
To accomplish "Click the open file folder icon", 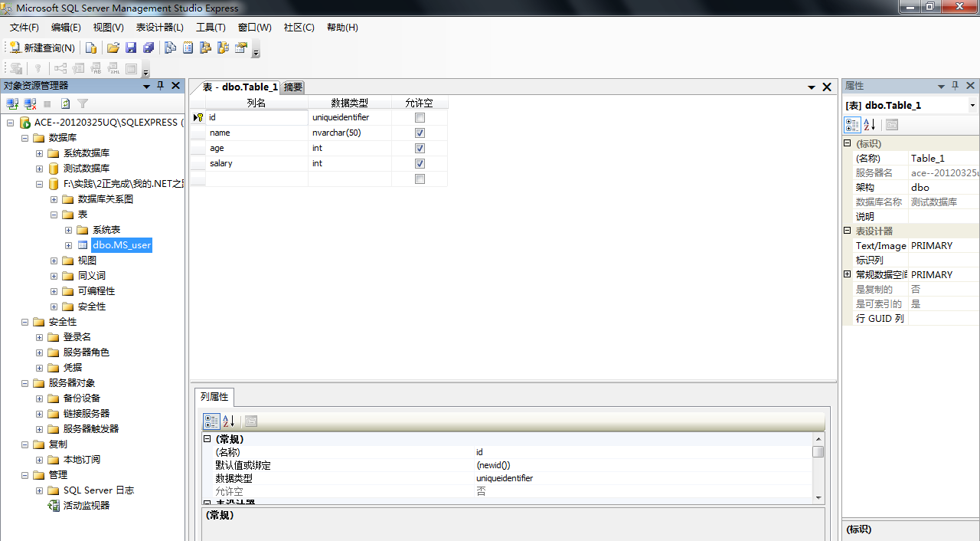I will 113,48.
